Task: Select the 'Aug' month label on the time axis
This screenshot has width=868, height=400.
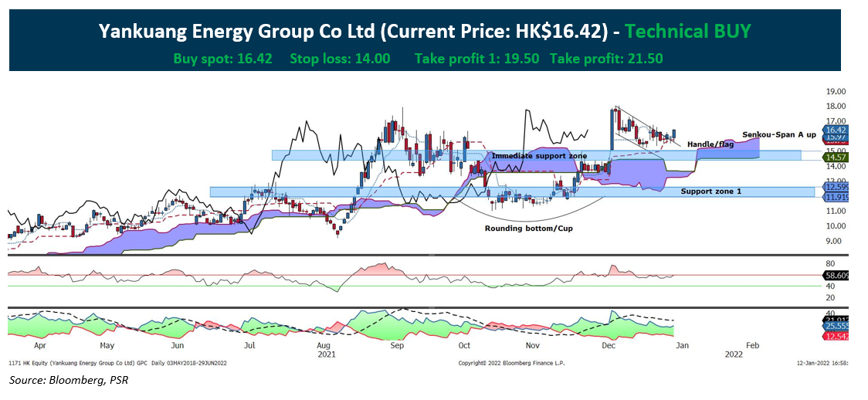Action: pos(324,344)
